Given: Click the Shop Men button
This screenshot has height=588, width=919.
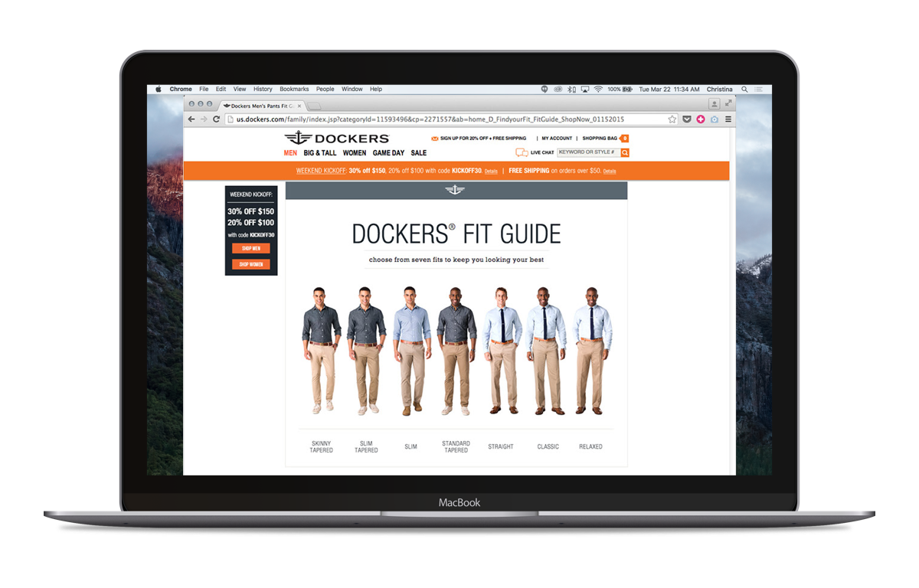Looking at the screenshot, I should (251, 249).
